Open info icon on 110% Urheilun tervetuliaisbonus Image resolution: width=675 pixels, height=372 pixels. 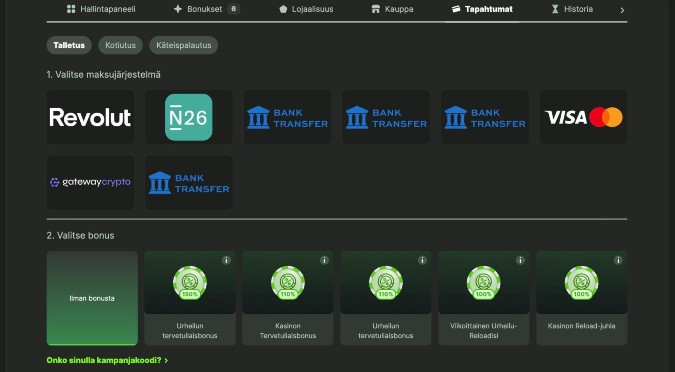click(x=422, y=260)
